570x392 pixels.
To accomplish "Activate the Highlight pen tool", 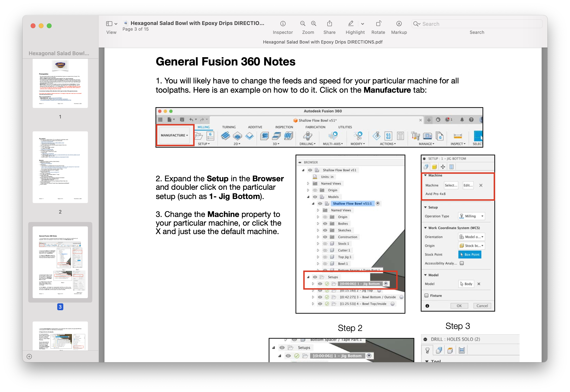I will pos(351,24).
